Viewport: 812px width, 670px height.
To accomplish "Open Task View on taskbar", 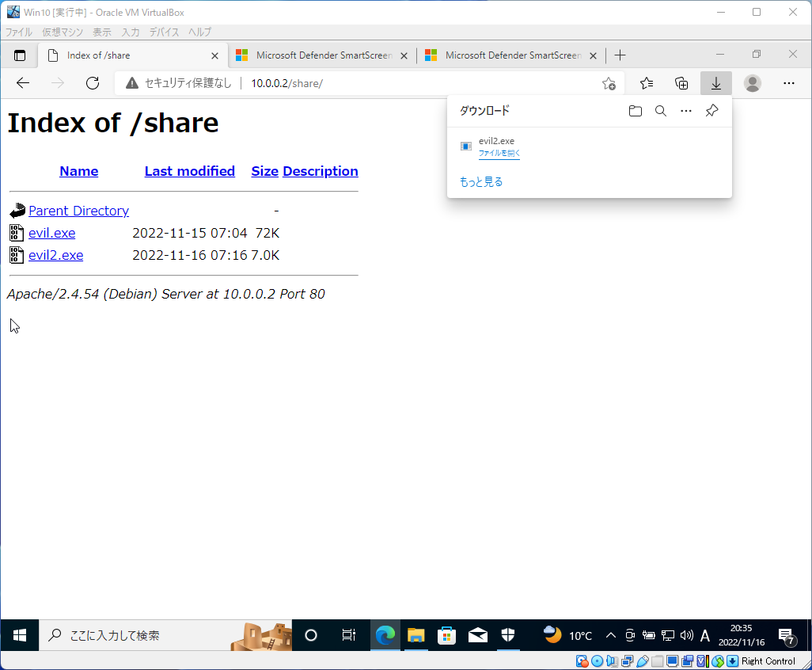I will point(348,635).
